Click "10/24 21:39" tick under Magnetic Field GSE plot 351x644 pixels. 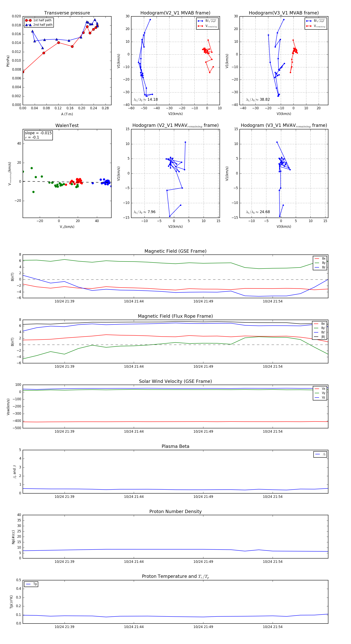[65, 301]
